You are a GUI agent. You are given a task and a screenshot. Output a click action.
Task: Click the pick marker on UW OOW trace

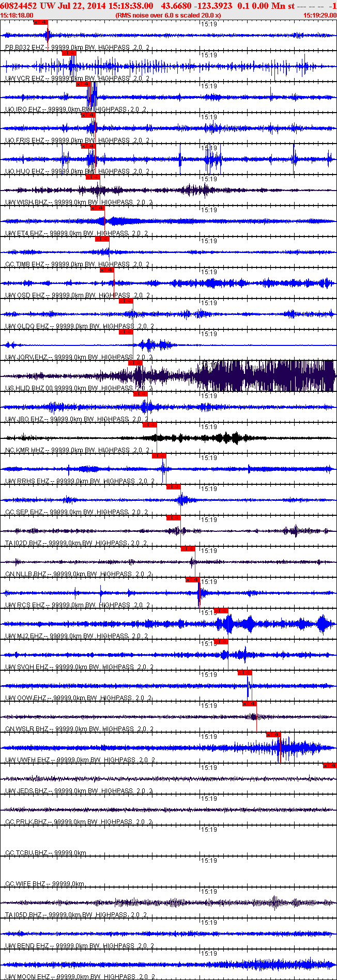(245, 673)
